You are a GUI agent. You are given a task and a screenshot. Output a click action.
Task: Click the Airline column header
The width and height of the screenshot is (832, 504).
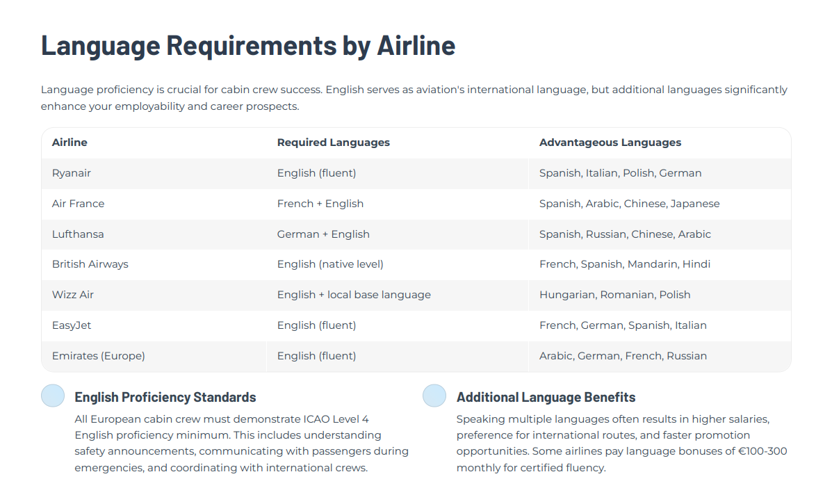[70, 143]
